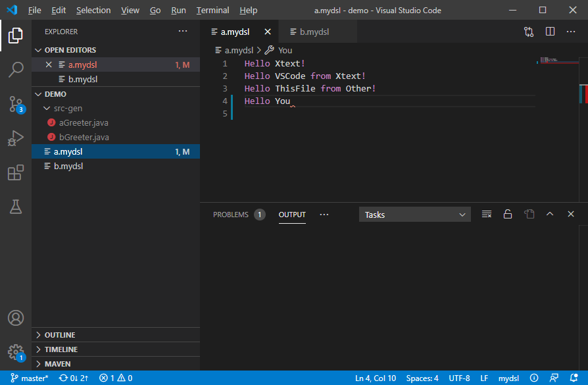Open bGreeter.java in file tree
This screenshot has height=385, width=588.
[116, 138]
